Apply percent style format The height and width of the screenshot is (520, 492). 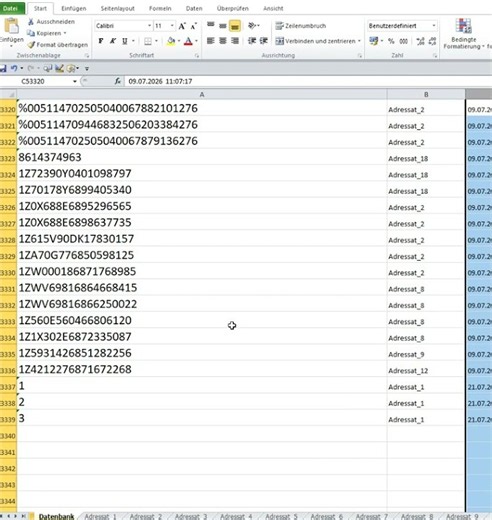(x=391, y=41)
